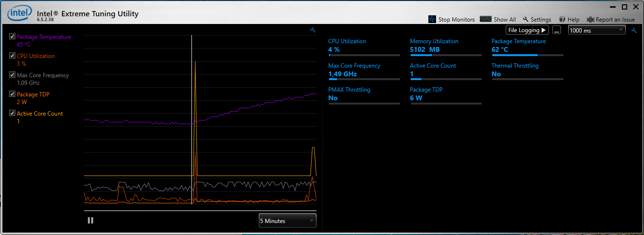The image size is (644, 235).
Task: Select the Max Core Frequency monitor tile
Action: [x=364, y=71]
